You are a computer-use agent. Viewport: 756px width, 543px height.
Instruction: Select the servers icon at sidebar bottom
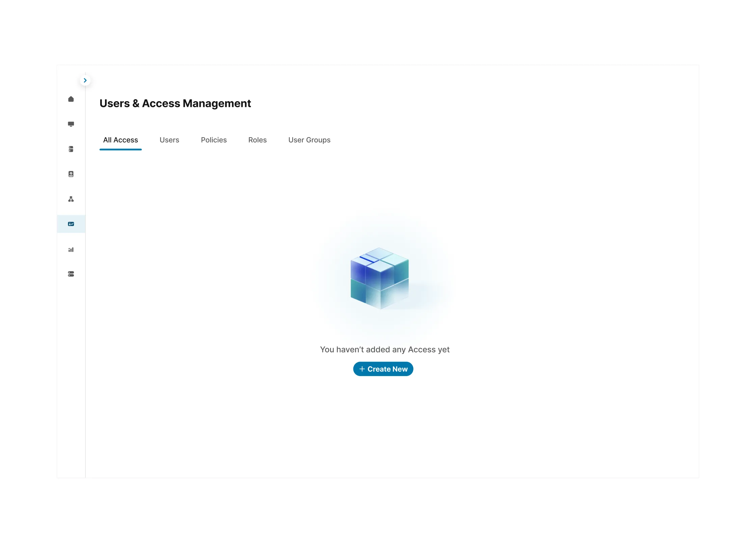tap(71, 274)
